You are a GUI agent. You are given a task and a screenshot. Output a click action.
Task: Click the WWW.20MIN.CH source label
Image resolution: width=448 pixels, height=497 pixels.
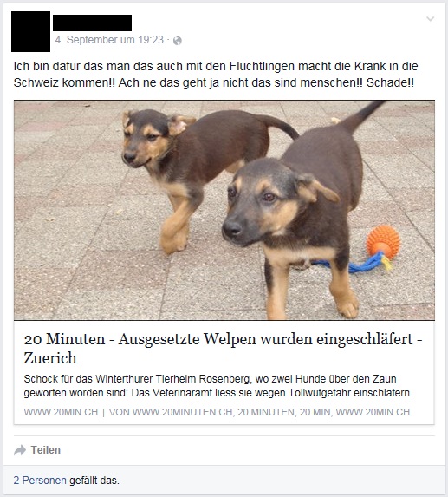click(x=61, y=412)
